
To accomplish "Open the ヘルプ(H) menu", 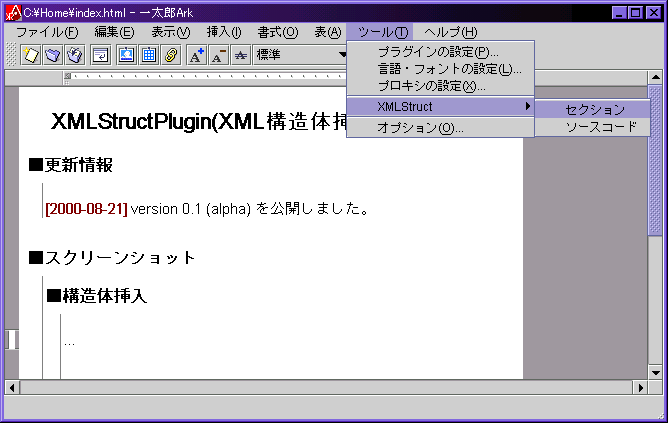I will (x=450, y=32).
